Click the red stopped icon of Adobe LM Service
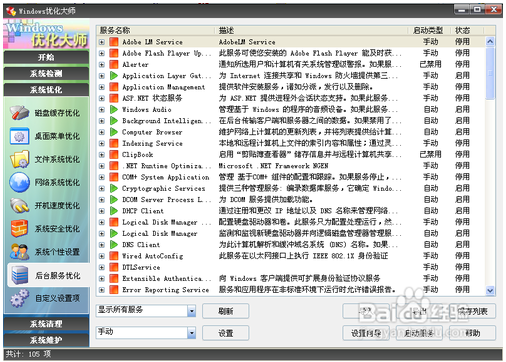 coord(114,42)
